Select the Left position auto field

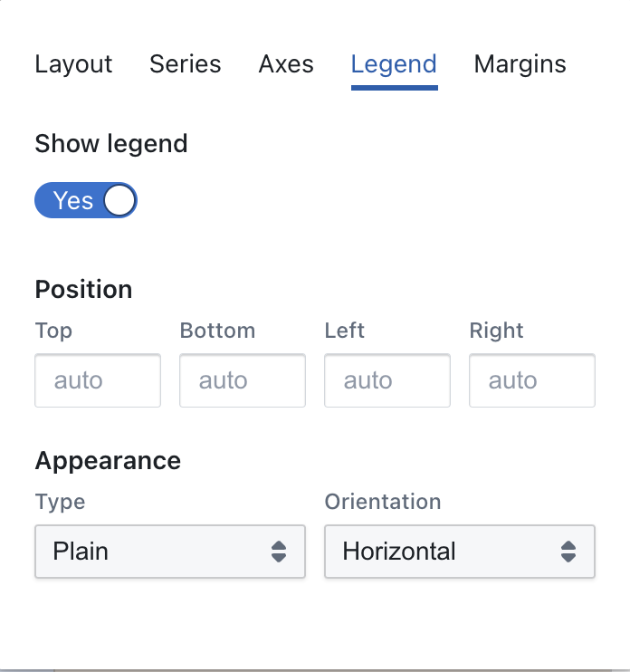click(387, 380)
